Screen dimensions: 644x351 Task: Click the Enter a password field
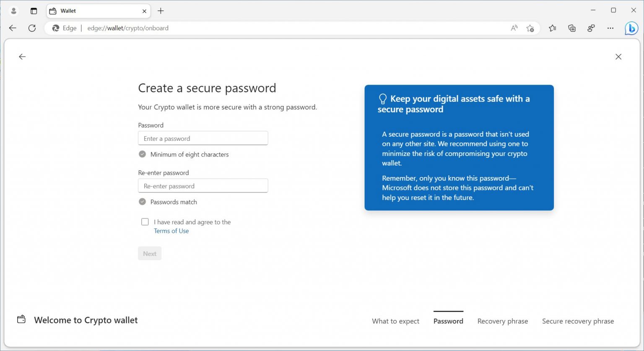point(203,138)
